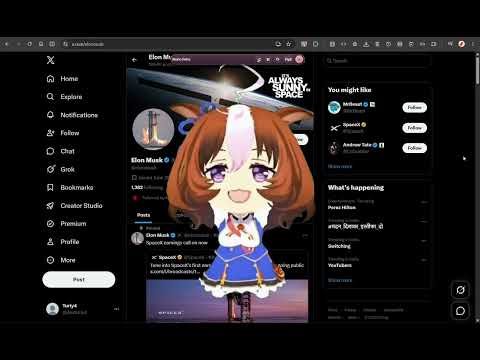Open options dots for YouTubers trend
The image size is (480, 360).
[x=424, y=260]
